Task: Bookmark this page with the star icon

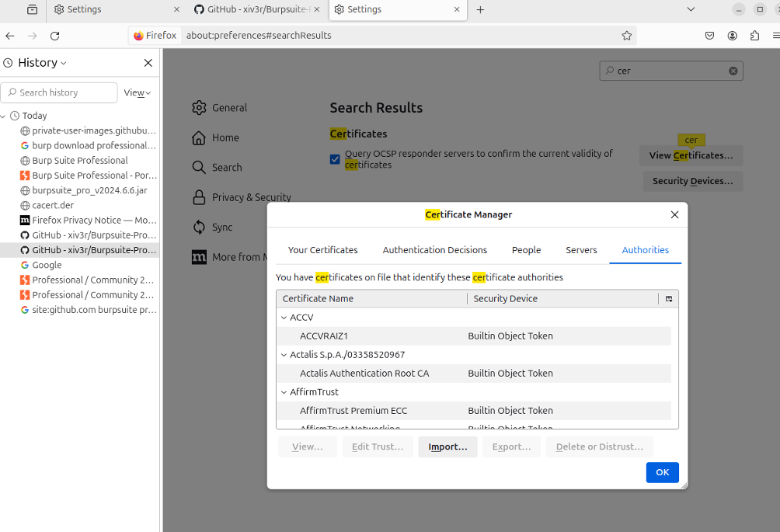Action: coord(627,35)
